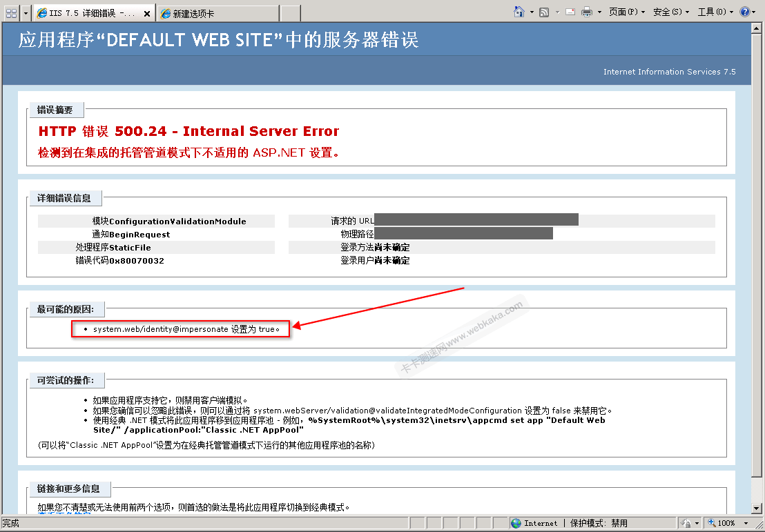Click the Internet zone globe in status bar
This screenshot has width=765, height=532.
point(516,523)
